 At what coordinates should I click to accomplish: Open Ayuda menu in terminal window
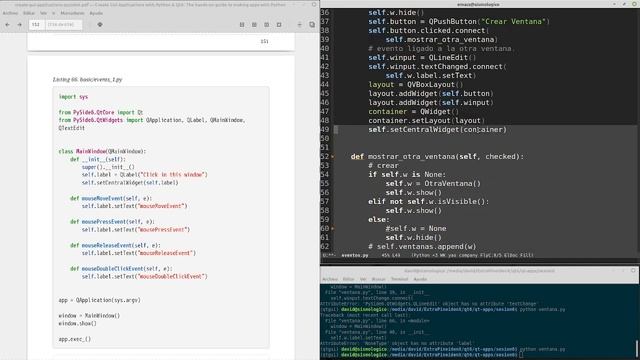420,279
